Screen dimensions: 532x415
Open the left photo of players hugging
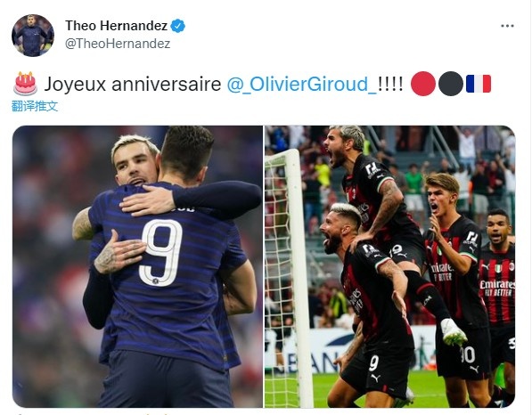pyautogui.click(x=137, y=266)
